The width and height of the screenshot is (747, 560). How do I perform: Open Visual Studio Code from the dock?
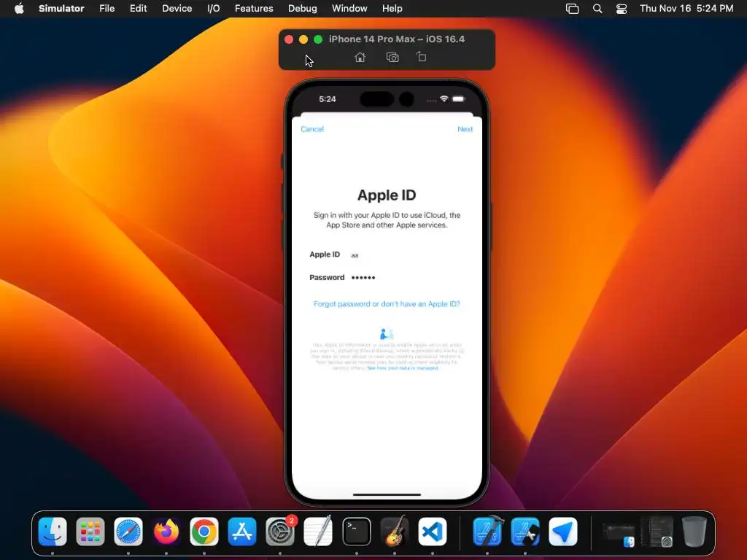click(433, 532)
